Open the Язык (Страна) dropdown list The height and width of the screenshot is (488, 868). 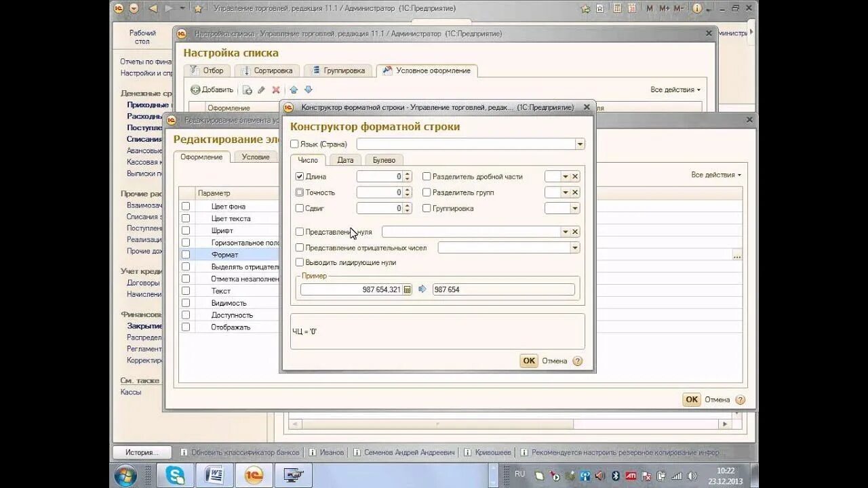(580, 144)
